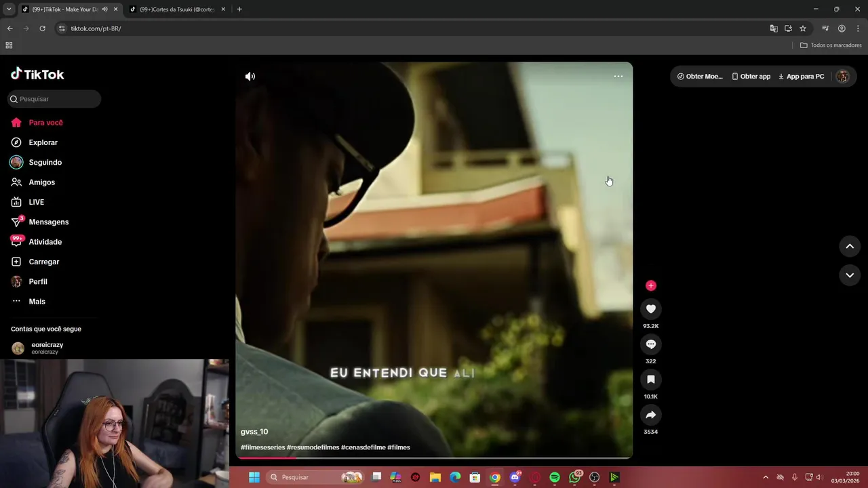Screen dimensions: 868x488
Task: Click the TikTok logo
Action: [x=37, y=75]
